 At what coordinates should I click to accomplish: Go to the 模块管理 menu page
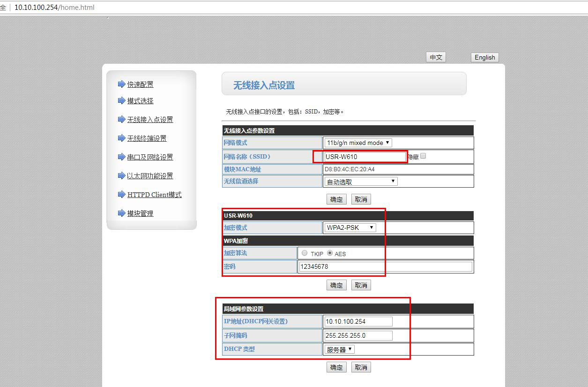click(140, 213)
